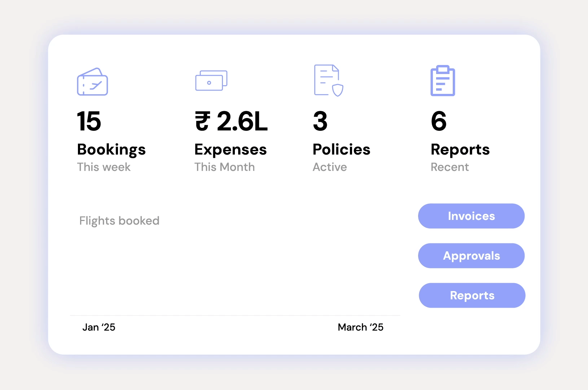Image resolution: width=588 pixels, height=390 pixels.
Task: Click the This week subtitle
Action: [104, 167]
